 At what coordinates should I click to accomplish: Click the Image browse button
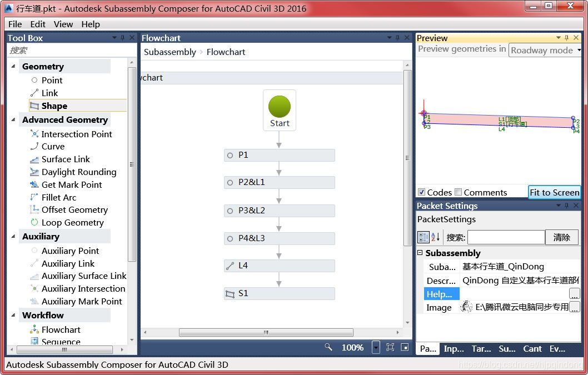coord(574,307)
